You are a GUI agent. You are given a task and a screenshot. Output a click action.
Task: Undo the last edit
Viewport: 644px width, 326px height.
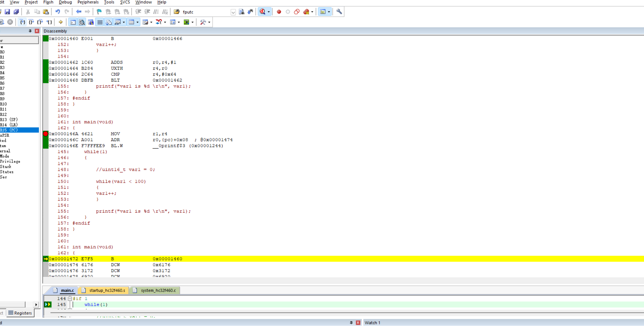[x=58, y=12]
